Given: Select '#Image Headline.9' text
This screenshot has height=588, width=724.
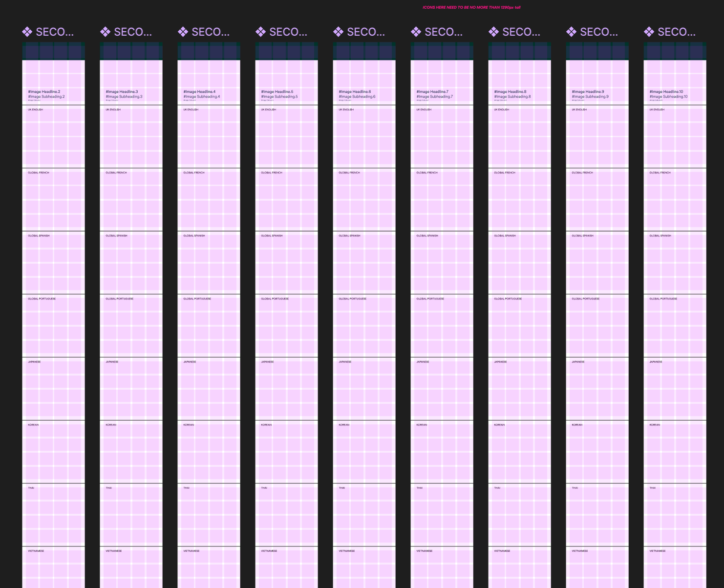Looking at the screenshot, I should click(588, 92).
